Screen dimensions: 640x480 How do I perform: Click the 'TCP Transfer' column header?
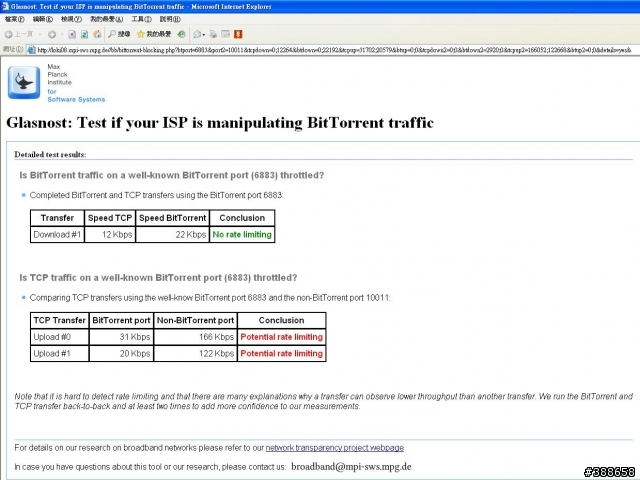point(60,320)
